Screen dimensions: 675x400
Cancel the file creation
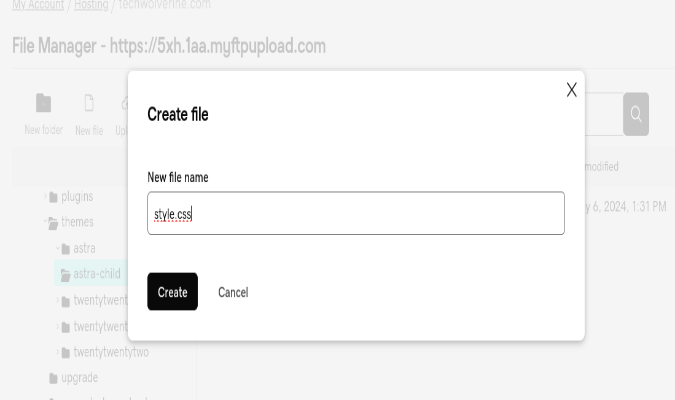[x=233, y=292]
